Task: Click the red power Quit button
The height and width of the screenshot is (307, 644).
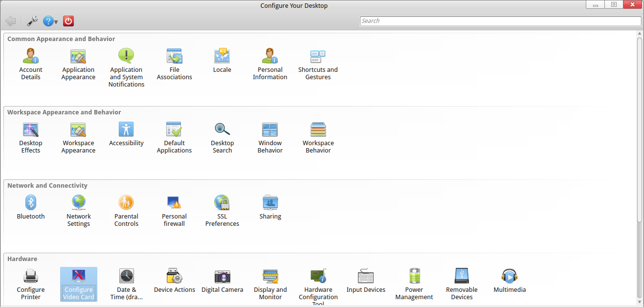Action: click(68, 21)
